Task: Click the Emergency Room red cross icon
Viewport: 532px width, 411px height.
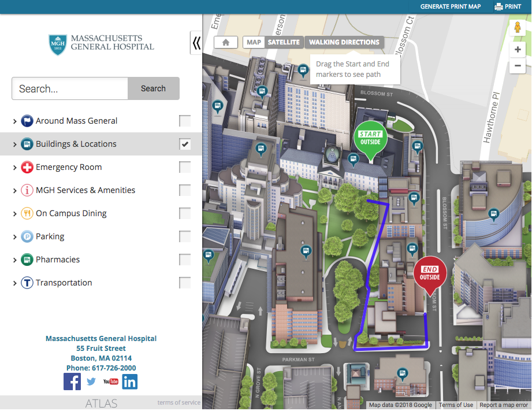Action: click(x=27, y=167)
